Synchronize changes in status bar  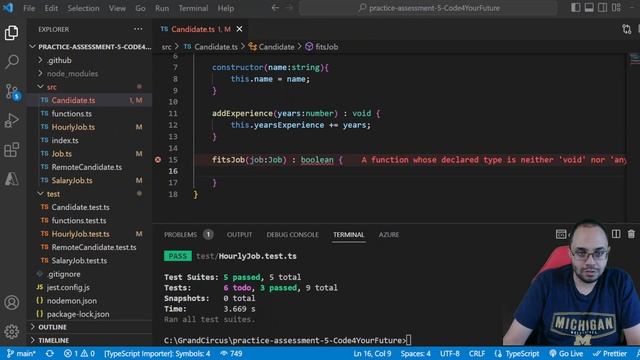[x=49, y=353]
